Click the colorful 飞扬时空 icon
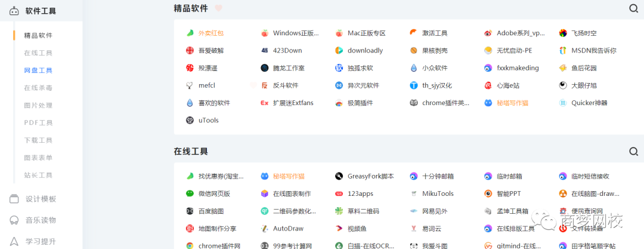The image size is (644, 249). click(x=563, y=33)
